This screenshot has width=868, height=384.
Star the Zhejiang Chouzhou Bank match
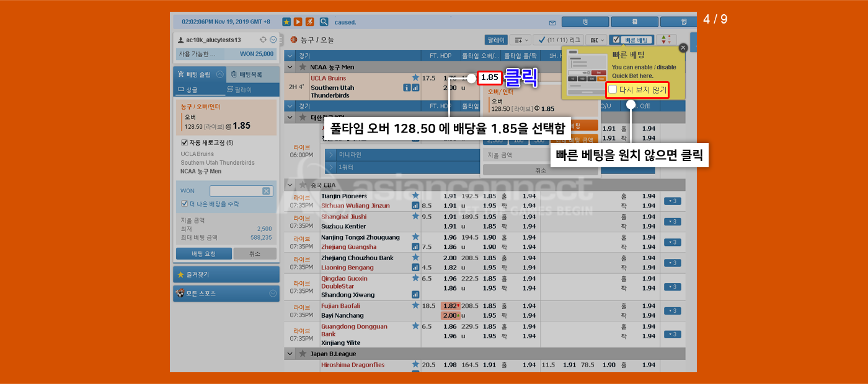(415, 257)
